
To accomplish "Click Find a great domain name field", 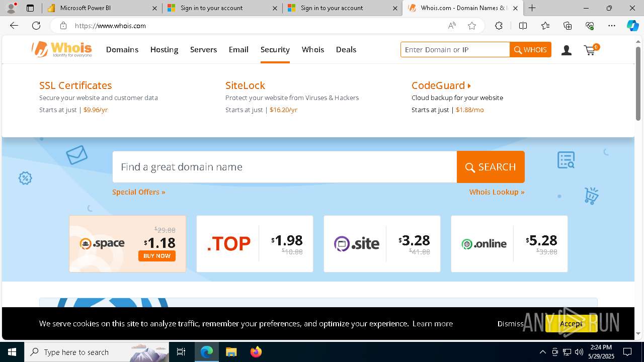I will click(284, 166).
